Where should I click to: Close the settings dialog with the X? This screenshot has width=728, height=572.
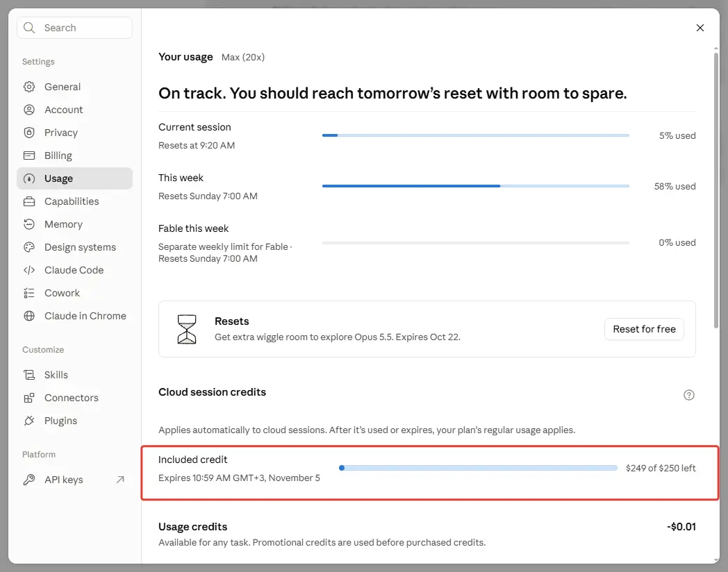point(700,28)
